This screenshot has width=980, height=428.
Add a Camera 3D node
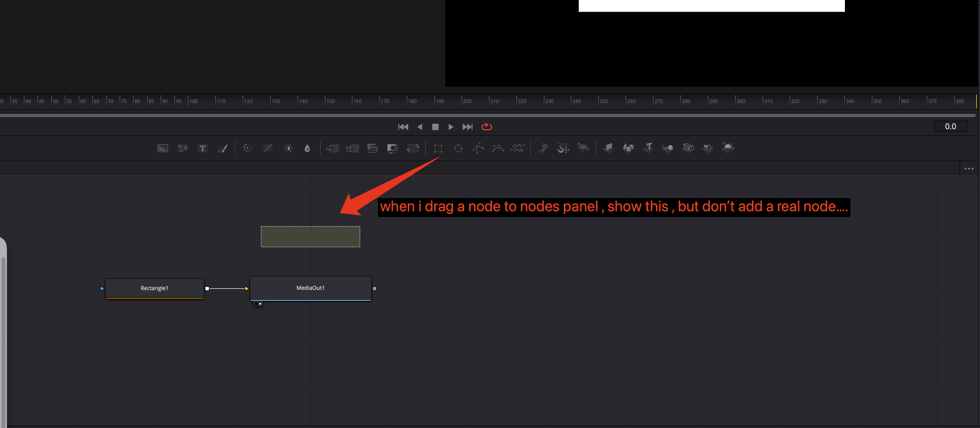pyautogui.click(x=688, y=148)
